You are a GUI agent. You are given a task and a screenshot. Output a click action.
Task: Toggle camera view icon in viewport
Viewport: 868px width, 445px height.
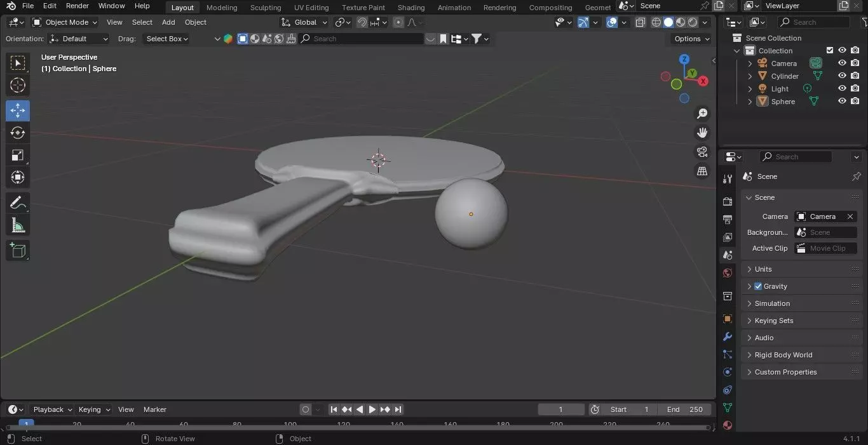pyautogui.click(x=702, y=152)
